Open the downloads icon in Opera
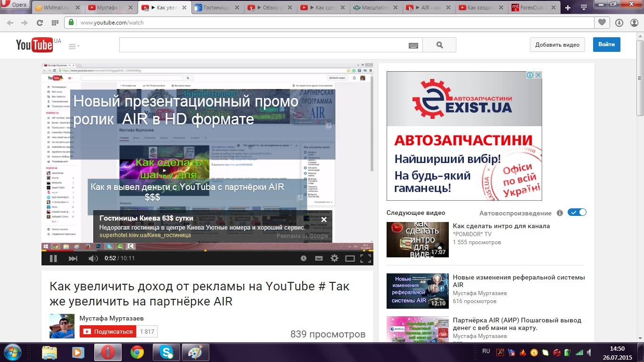The height and width of the screenshot is (362, 644). (x=619, y=22)
